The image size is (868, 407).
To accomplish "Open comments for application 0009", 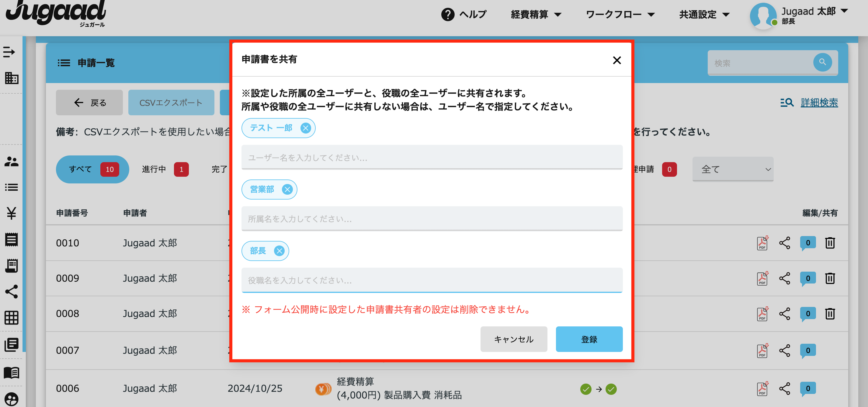I will pyautogui.click(x=808, y=278).
